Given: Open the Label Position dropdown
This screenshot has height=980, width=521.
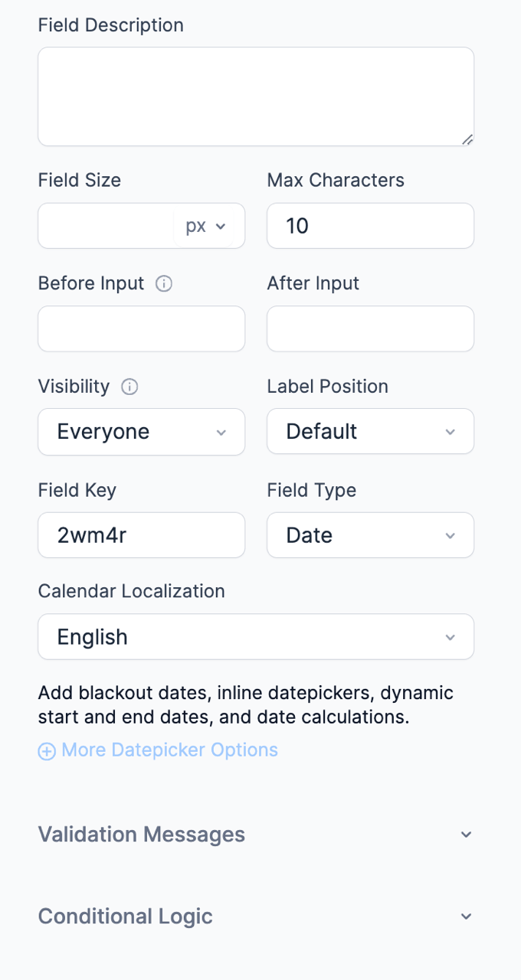Looking at the screenshot, I should [x=370, y=432].
